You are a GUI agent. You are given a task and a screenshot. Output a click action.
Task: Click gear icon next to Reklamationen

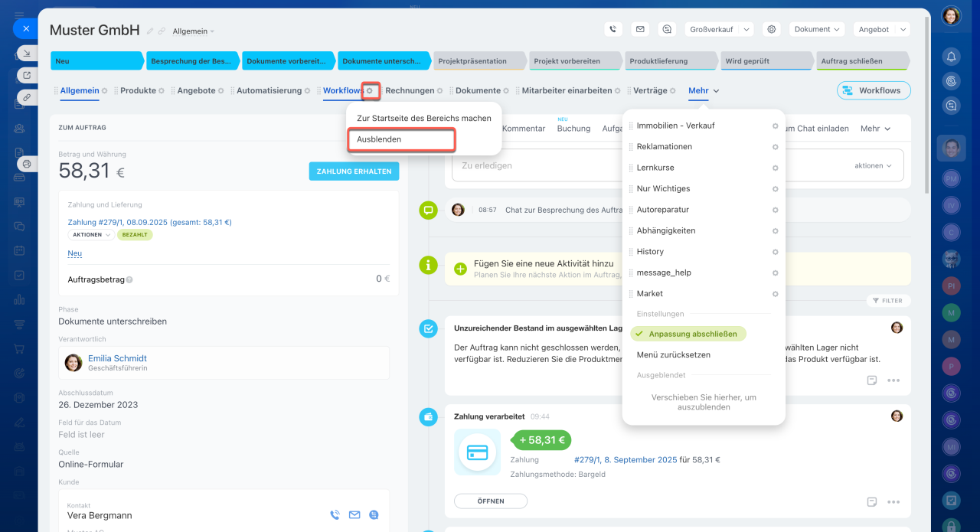775,147
